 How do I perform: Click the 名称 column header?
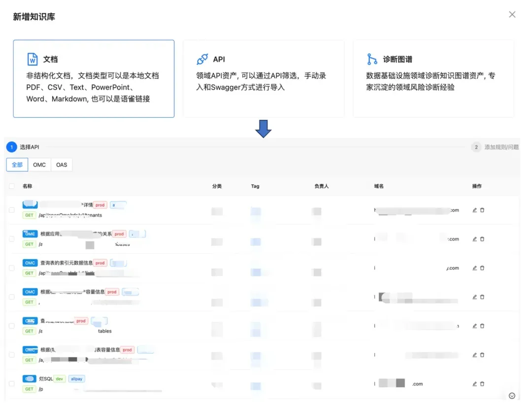[x=28, y=186]
